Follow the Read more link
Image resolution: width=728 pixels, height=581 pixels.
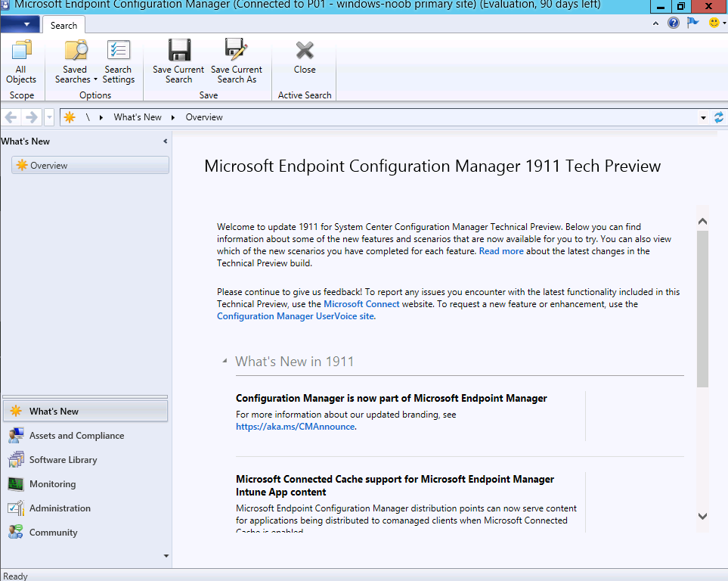pos(501,251)
